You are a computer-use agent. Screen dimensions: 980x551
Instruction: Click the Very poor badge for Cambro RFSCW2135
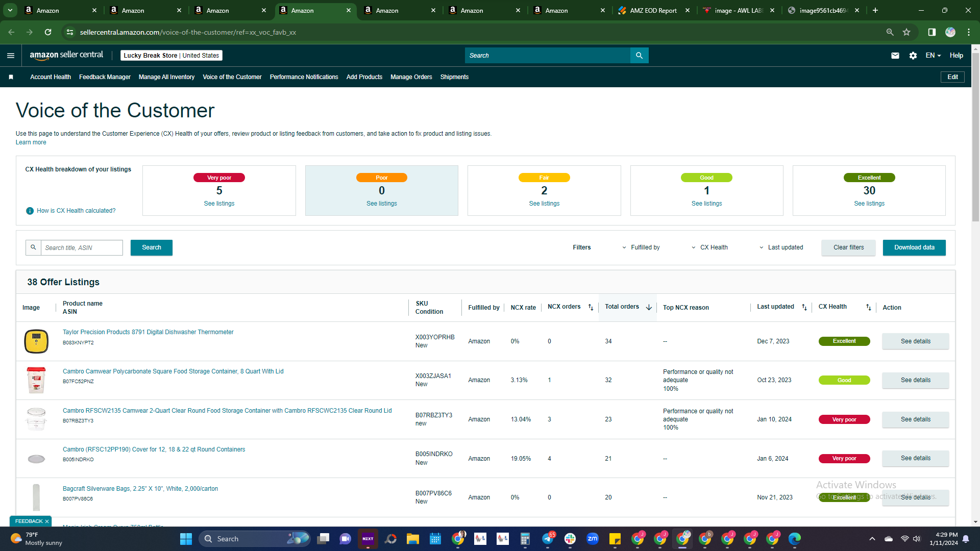(844, 419)
